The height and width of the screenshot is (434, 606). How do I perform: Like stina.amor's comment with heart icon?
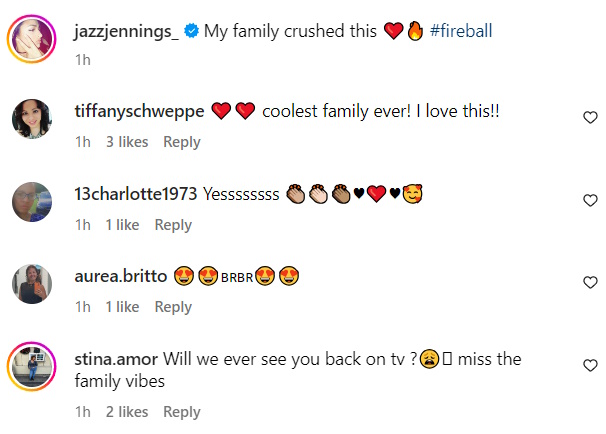590,365
